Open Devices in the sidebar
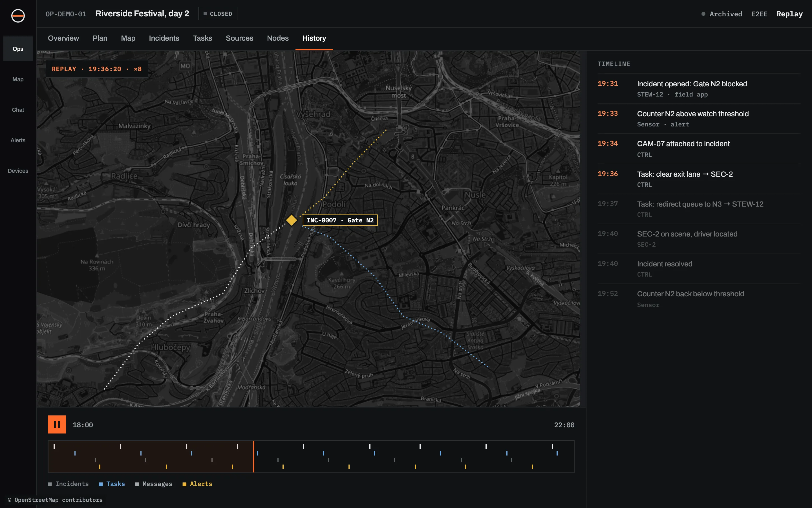Viewport: 812px width, 508px height. (x=18, y=171)
